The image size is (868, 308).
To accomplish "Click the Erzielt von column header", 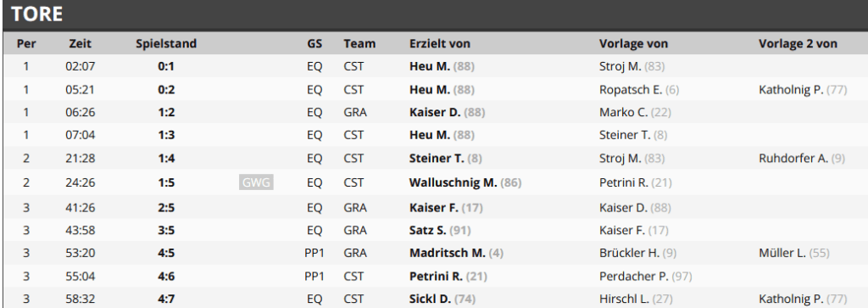I will tap(440, 44).
